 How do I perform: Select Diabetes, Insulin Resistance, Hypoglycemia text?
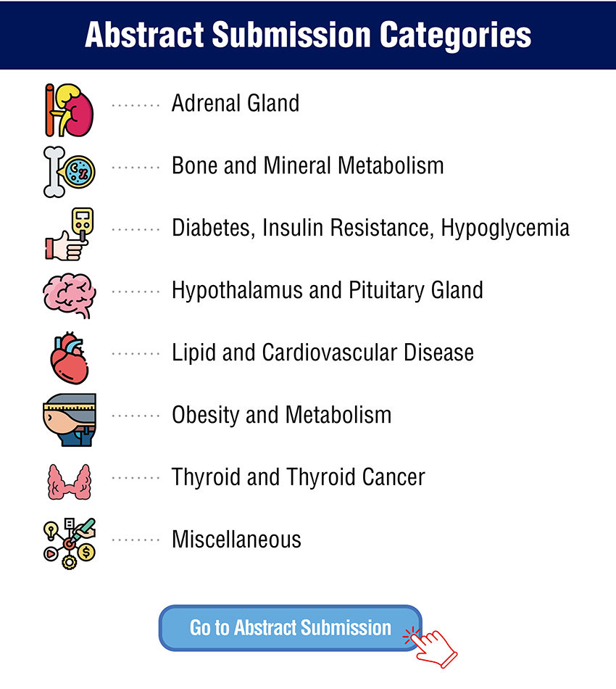(x=370, y=228)
